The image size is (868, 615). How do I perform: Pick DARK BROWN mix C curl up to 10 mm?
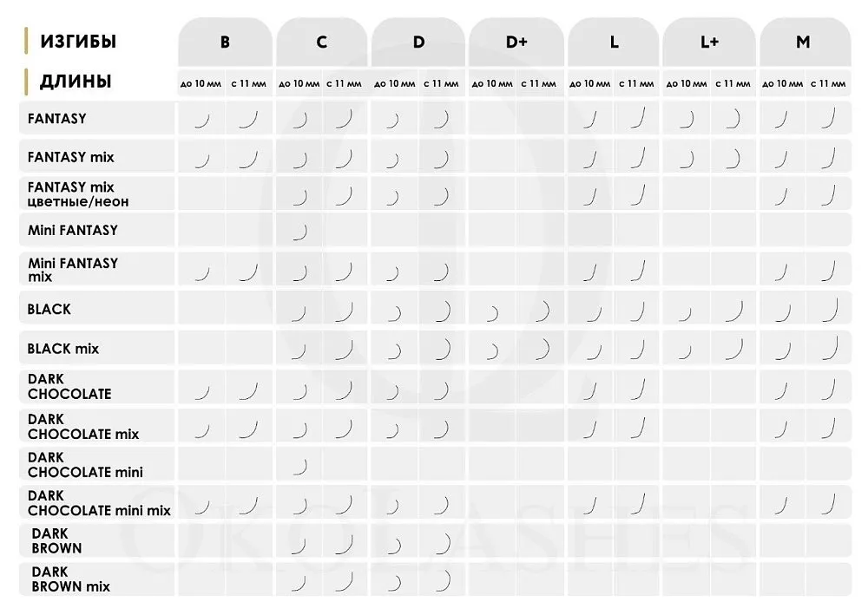point(299,582)
